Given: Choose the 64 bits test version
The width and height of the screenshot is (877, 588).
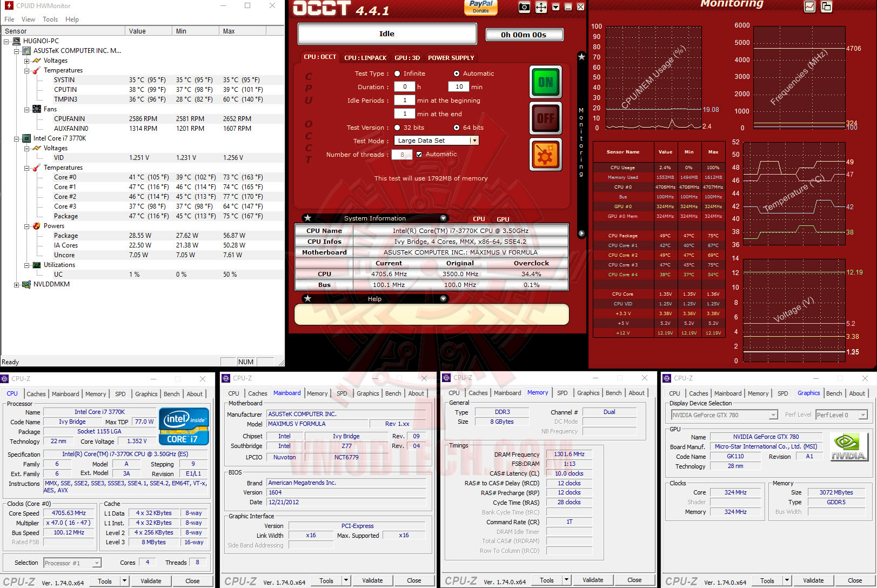Looking at the screenshot, I should 457,128.
